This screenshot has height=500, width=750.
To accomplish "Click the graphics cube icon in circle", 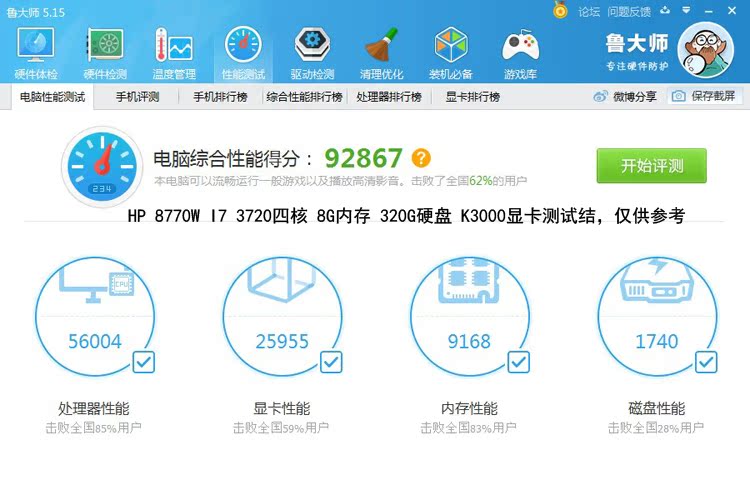I will tap(282, 280).
